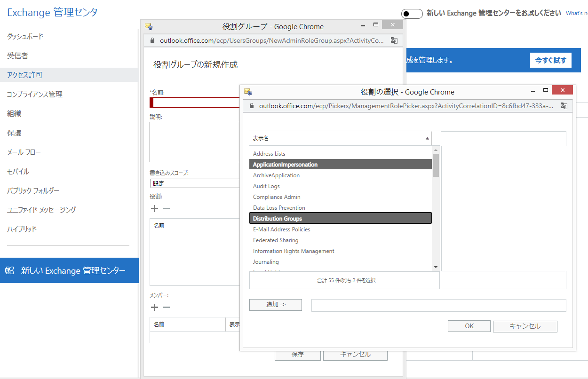The height and width of the screenshot is (379, 588).
Task: Open 保護 in the left navigation
Action: [x=14, y=133]
